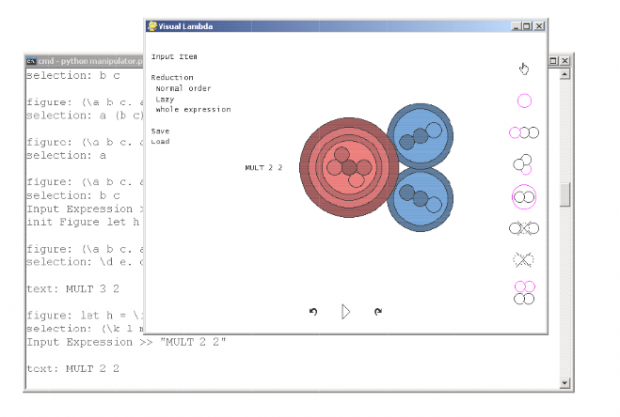Click the Visual Lambda title bar icon
The height and width of the screenshot is (417, 620).
[152, 26]
